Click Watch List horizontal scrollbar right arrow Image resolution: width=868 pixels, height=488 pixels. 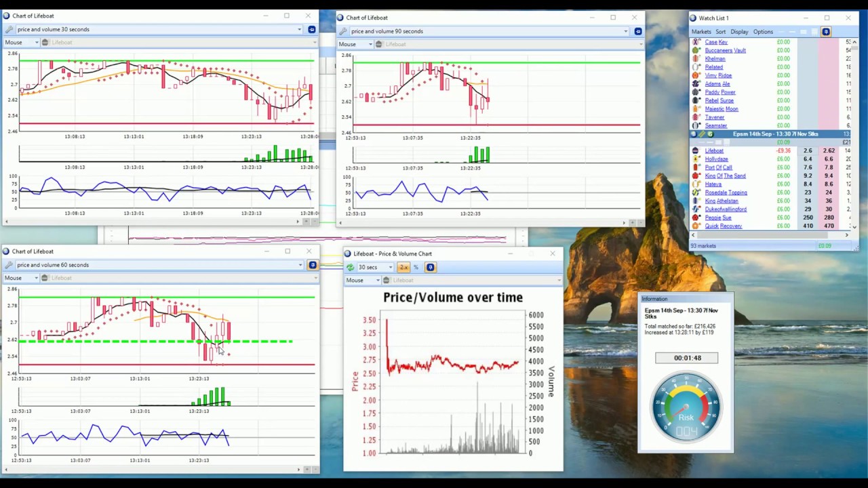[x=846, y=235]
